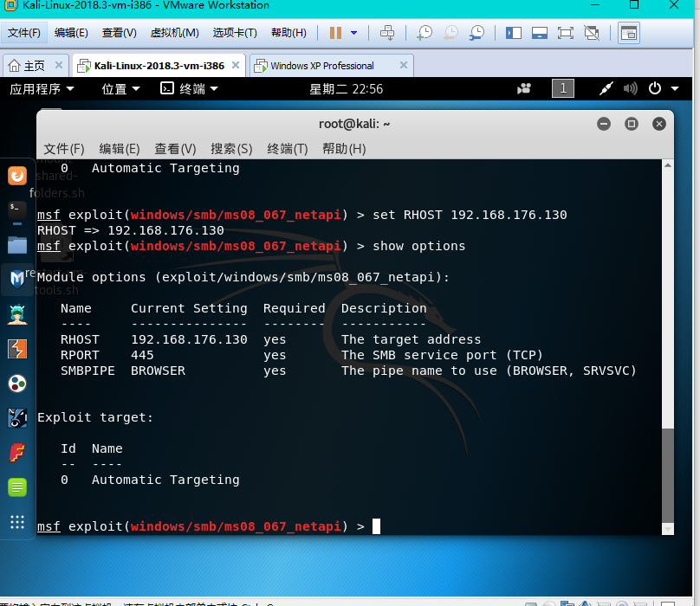This screenshot has width=700, height=606.
Task: Expand the 位置 menu in Kali panel
Action: tap(120, 89)
